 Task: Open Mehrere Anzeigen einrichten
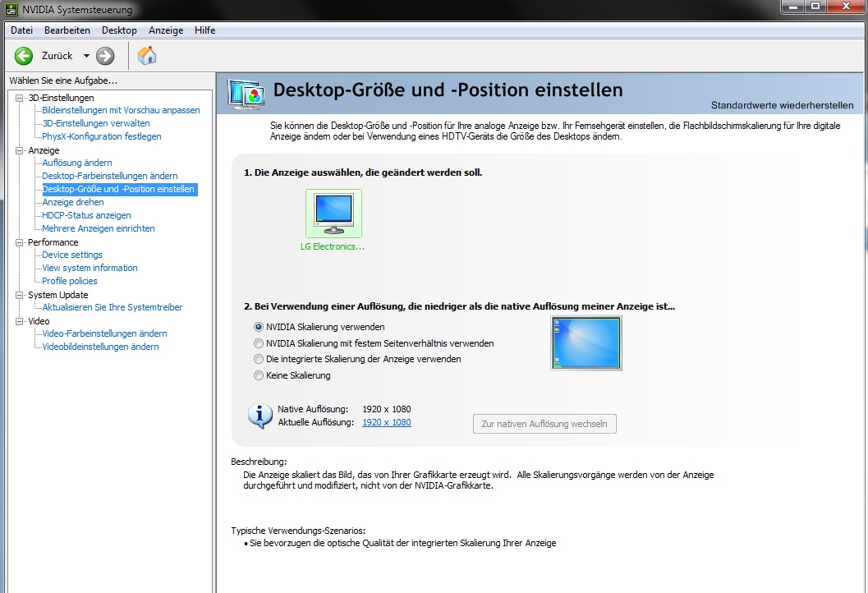[x=99, y=228]
